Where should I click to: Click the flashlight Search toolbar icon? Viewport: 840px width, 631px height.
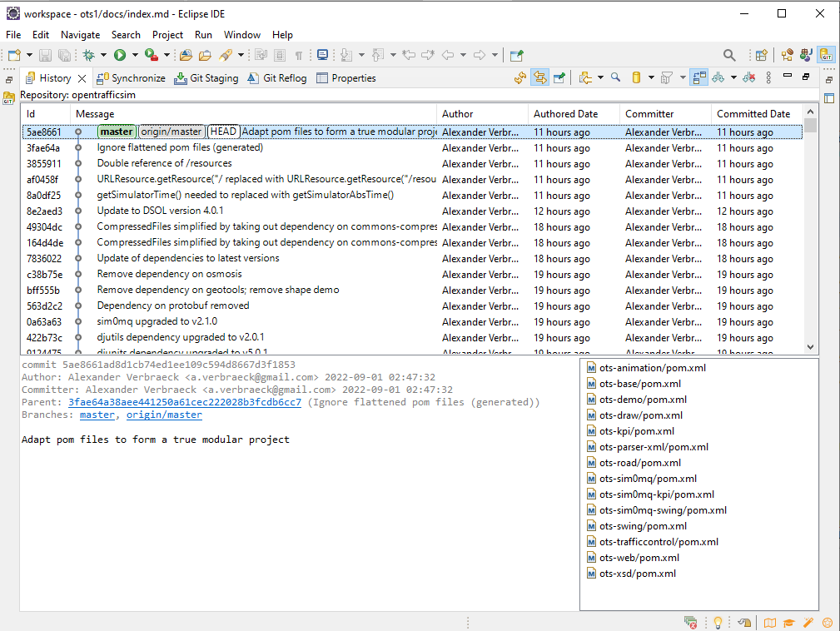(x=226, y=55)
